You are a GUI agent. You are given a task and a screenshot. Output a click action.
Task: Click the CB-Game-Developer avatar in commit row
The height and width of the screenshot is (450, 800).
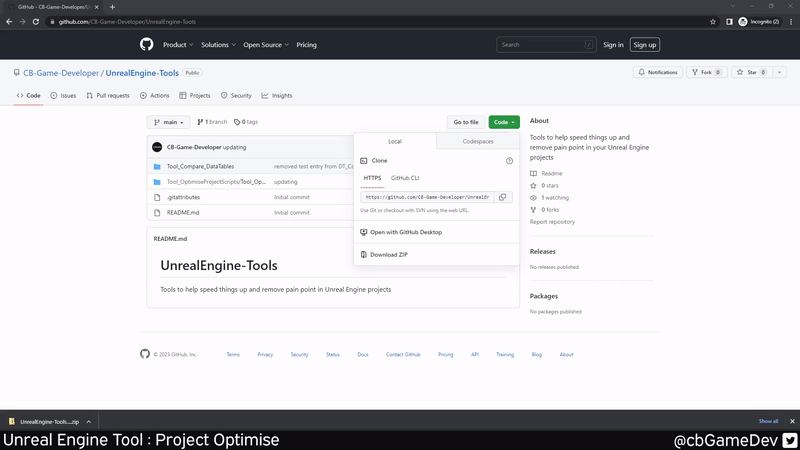157,147
